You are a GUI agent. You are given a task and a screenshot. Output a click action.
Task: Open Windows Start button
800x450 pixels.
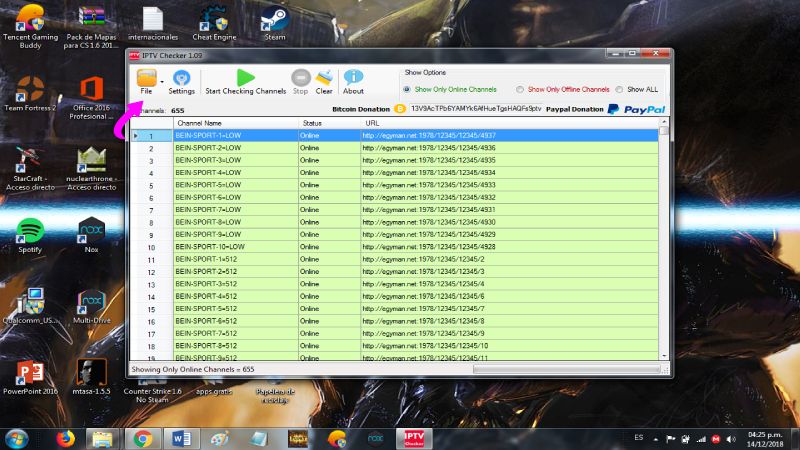tap(16, 439)
